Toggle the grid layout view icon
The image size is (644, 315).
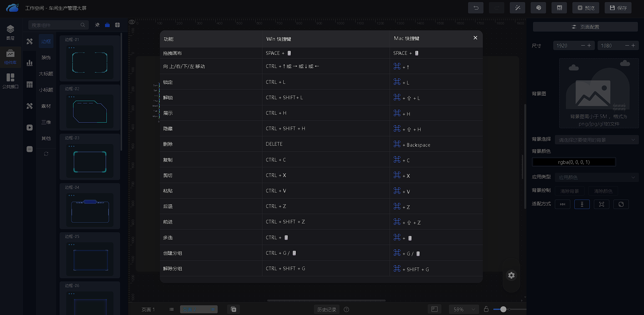(x=117, y=25)
